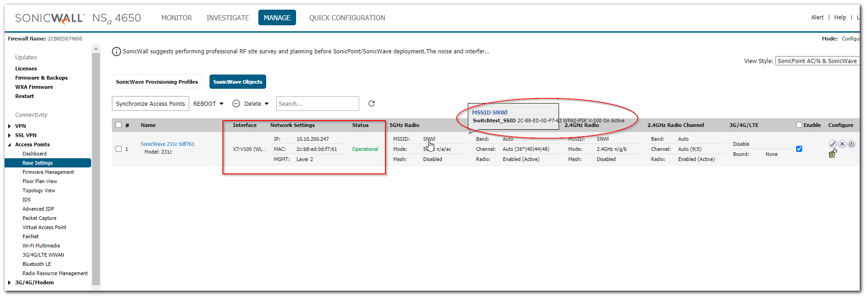This screenshot has height=299, width=868.
Task: Select Base Settings in the sidebar
Action: (48, 163)
